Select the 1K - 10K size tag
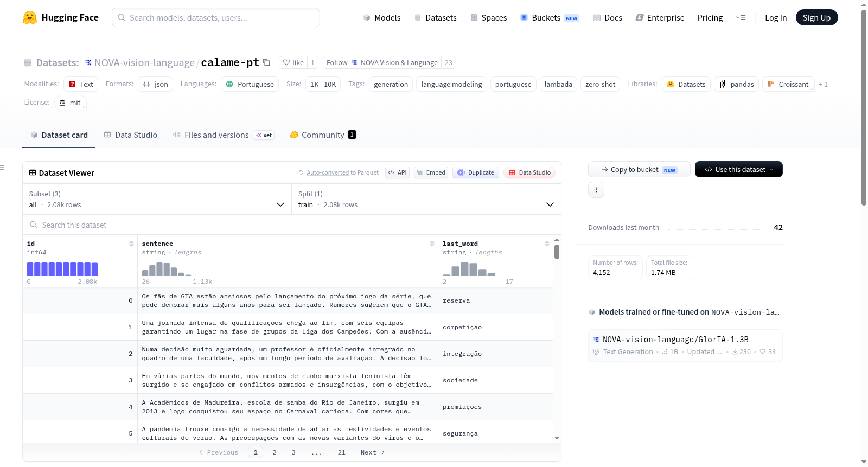 pyautogui.click(x=323, y=84)
